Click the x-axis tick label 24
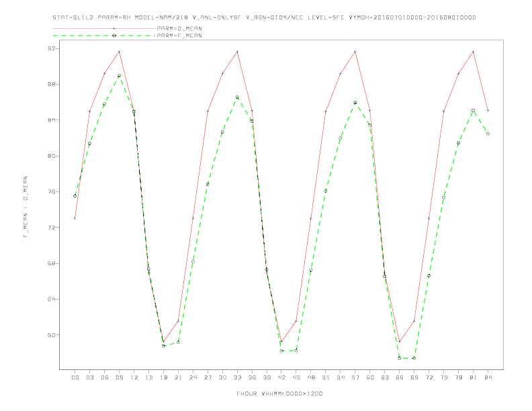Screen dimensions: 532x411 tap(193, 377)
